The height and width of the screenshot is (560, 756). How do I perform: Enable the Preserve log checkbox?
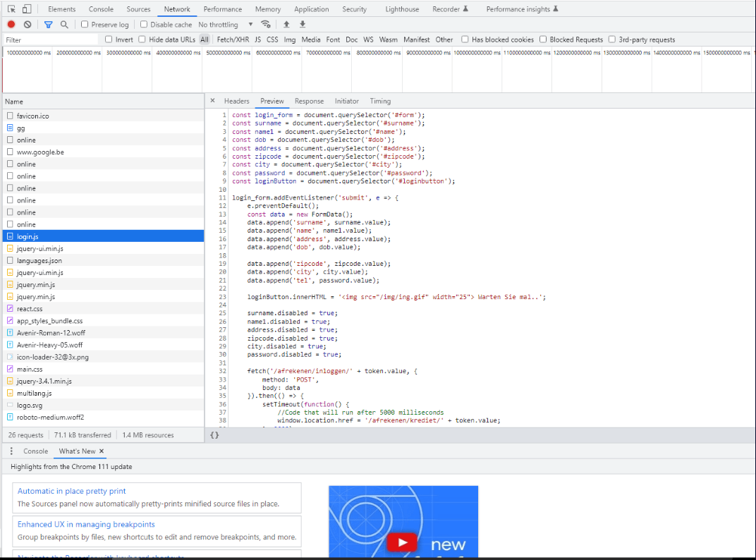click(x=85, y=24)
